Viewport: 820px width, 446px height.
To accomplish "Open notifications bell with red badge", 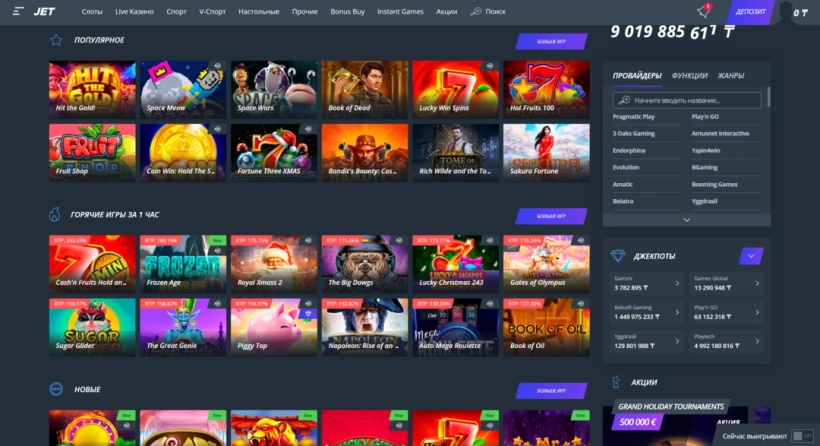I will 703,12.
